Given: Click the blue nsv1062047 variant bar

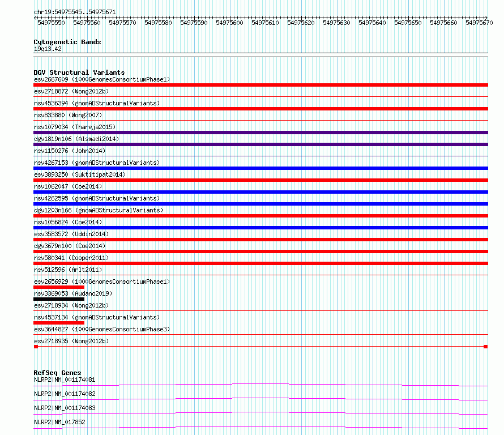Looking at the screenshot, I should [260, 192].
